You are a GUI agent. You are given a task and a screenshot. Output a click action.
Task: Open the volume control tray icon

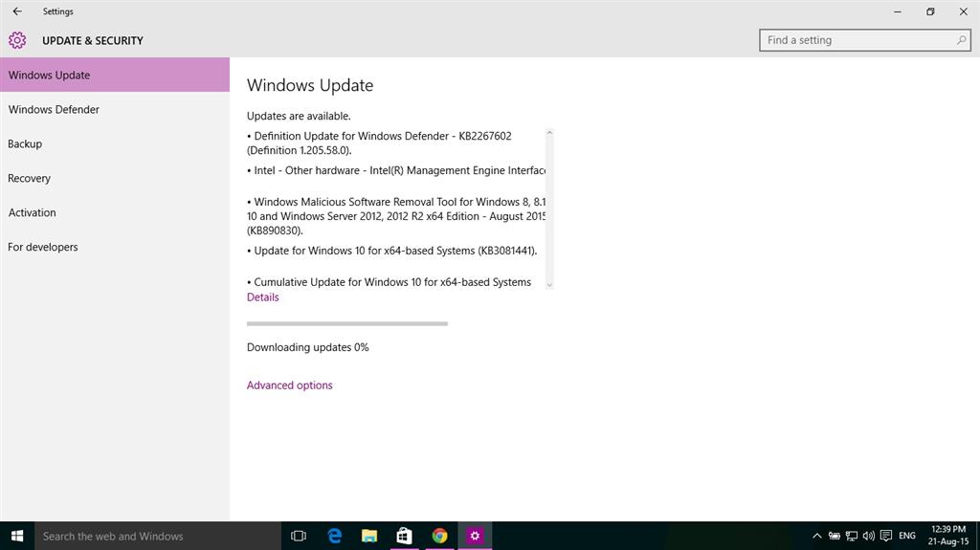869,536
